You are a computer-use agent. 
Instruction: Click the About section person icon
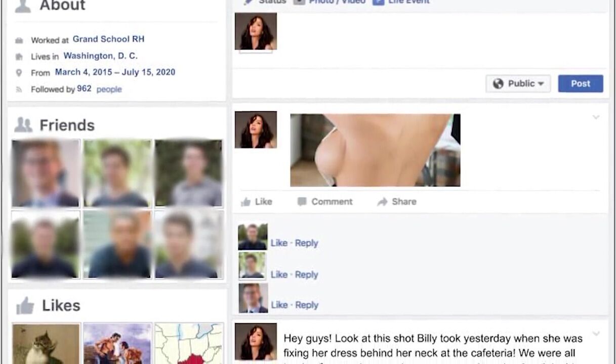(x=23, y=6)
